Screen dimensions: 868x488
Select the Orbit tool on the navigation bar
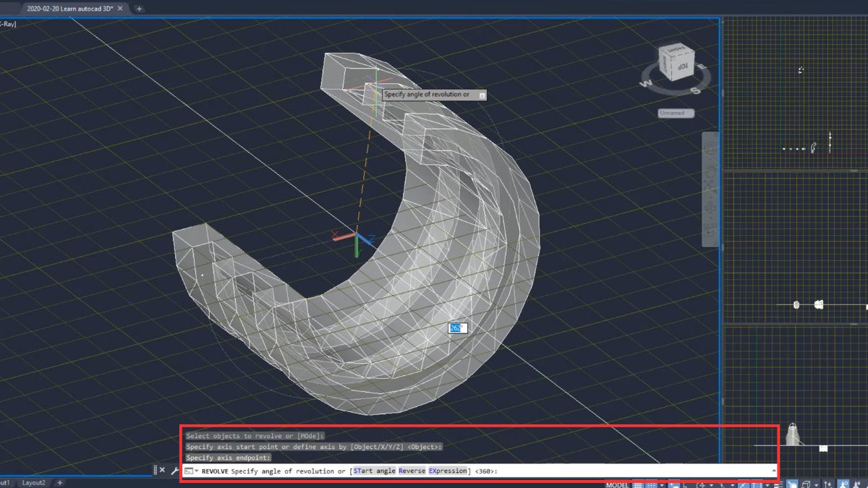710,206
